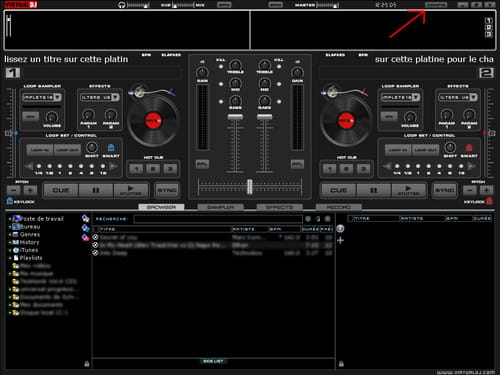Click the right channel volume fader
The image size is (500, 375).
[x=265, y=117]
